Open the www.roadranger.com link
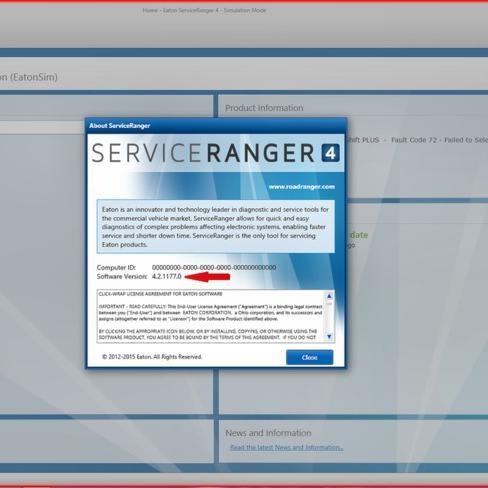Screen dimensions: 488x488 point(302,187)
